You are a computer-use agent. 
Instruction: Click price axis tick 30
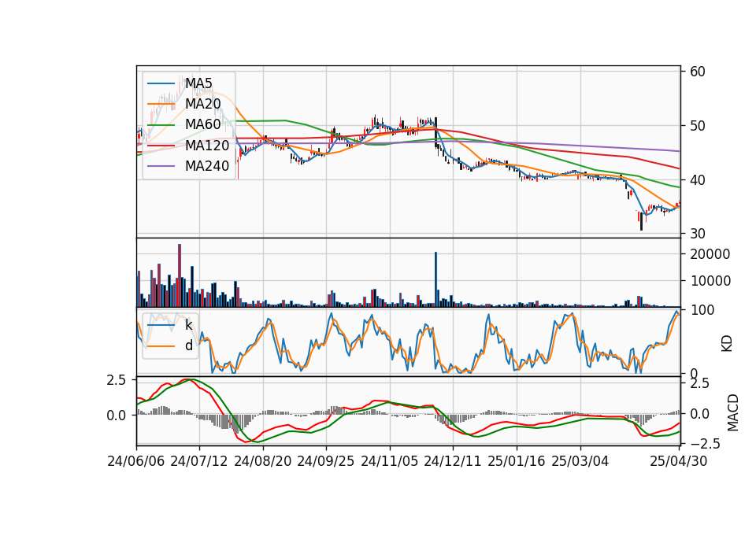tap(698, 234)
